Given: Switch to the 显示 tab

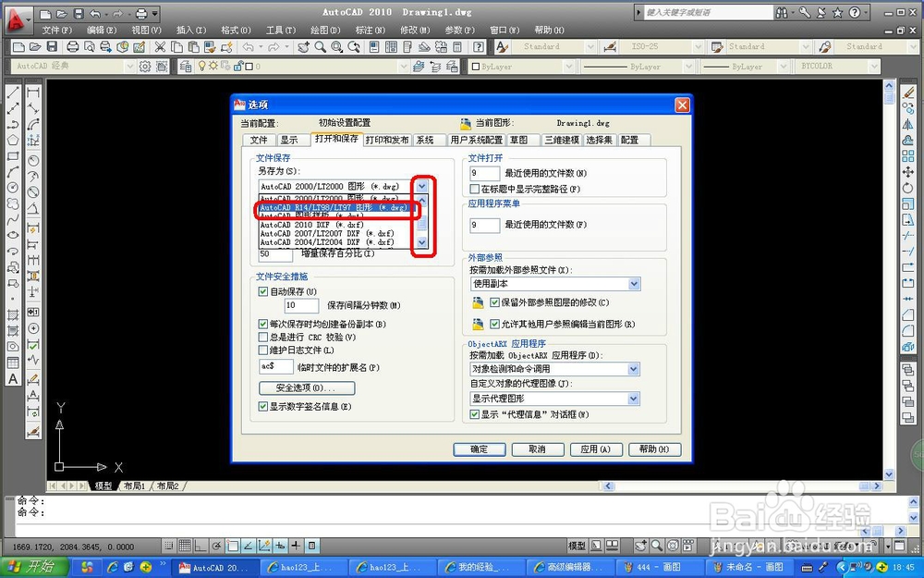Looking at the screenshot, I should (x=289, y=140).
